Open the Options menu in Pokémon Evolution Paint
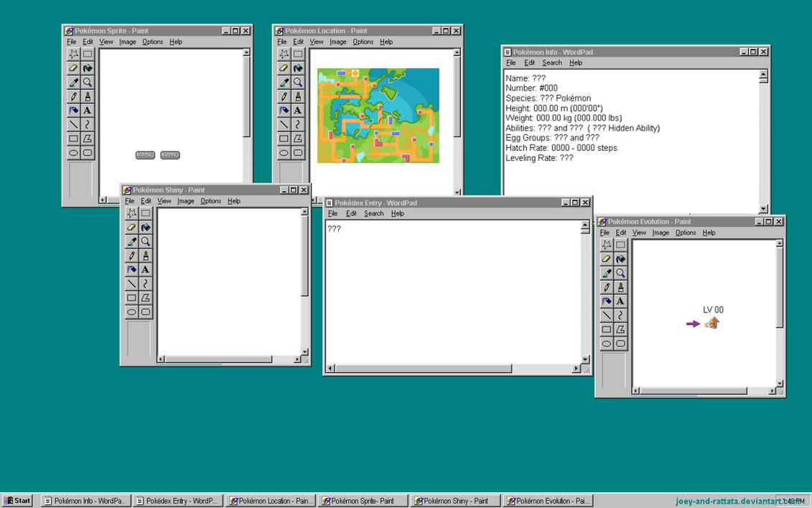 click(687, 232)
